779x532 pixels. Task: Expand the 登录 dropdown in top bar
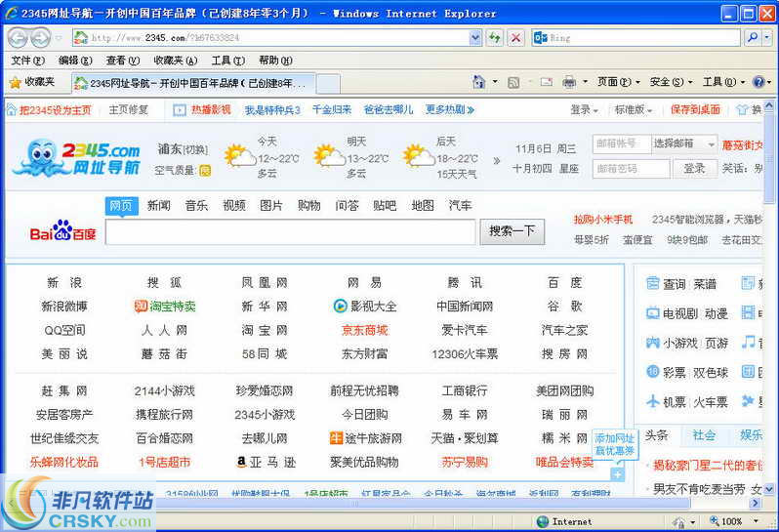point(584,109)
